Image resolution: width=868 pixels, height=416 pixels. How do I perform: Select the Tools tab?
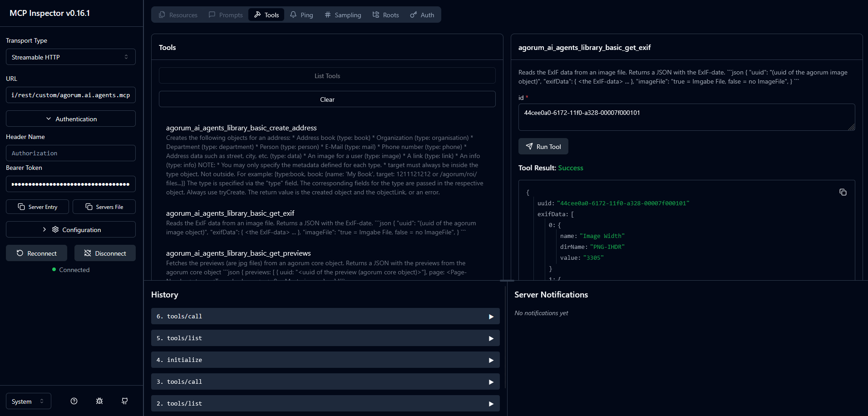tap(266, 15)
